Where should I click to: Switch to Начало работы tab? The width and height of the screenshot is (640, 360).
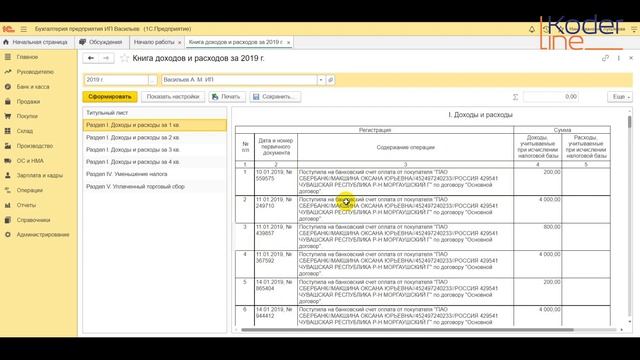[154, 42]
